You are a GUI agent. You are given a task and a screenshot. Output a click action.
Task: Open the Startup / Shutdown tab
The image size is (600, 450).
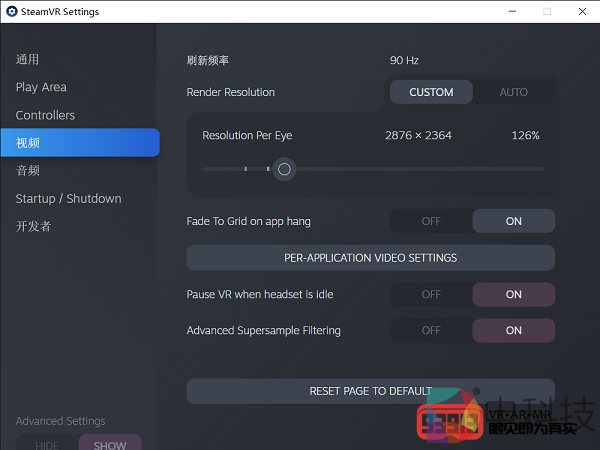click(x=68, y=198)
